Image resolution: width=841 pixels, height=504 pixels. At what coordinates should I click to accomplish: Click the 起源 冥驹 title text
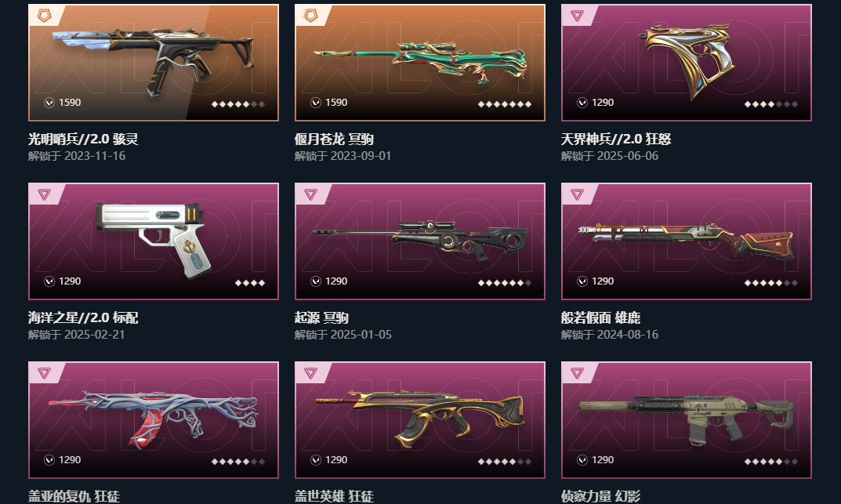(322, 318)
